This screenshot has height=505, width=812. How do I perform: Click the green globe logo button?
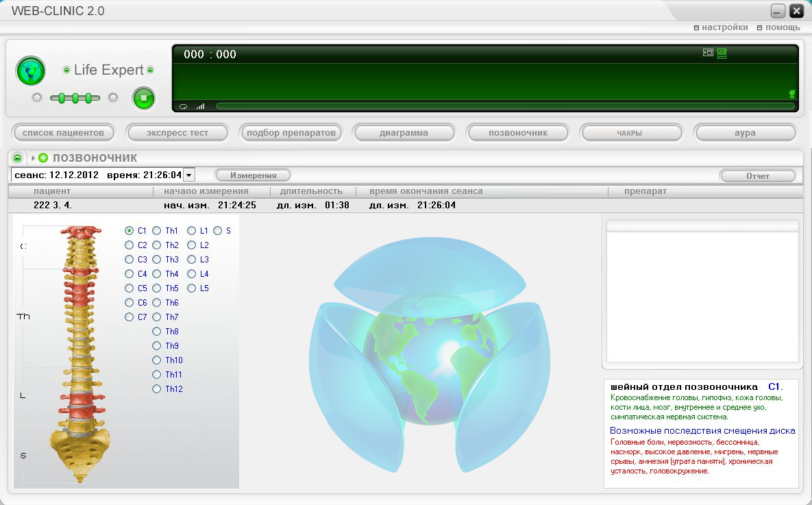(x=31, y=71)
